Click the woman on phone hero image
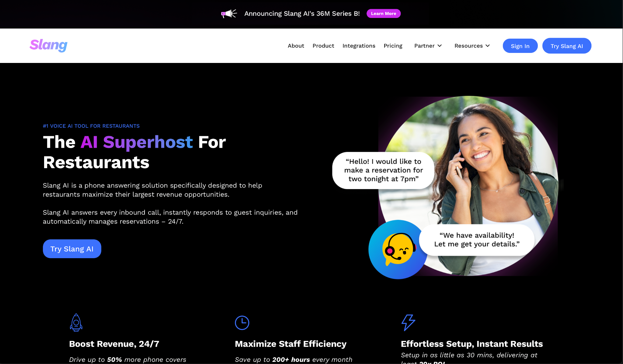Screen dimensions: 623x364 point(487,170)
